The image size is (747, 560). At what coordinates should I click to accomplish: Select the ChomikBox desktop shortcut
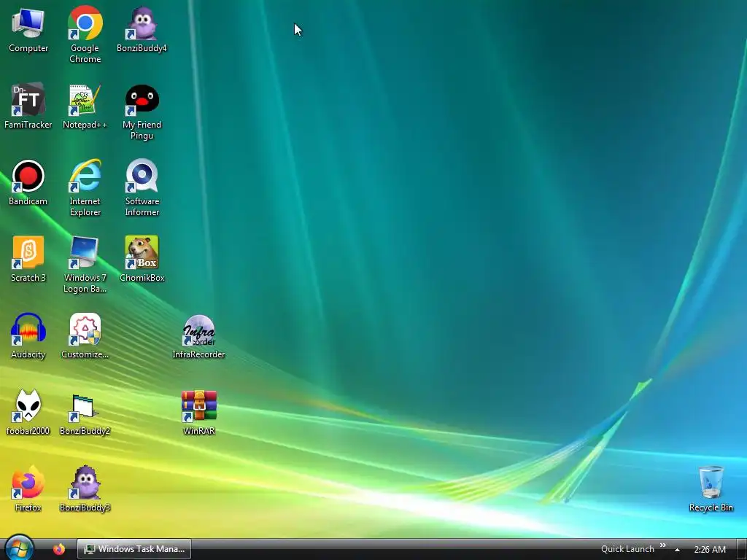(142, 260)
